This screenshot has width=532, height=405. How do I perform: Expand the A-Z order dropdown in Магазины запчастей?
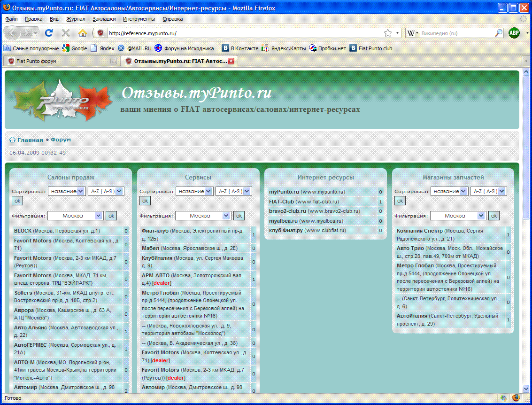(488, 191)
